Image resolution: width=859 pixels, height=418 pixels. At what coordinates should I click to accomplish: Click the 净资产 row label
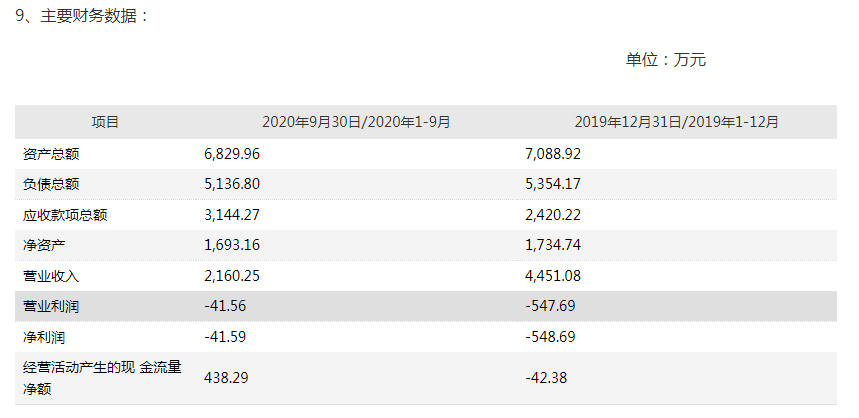pos(44,244)
